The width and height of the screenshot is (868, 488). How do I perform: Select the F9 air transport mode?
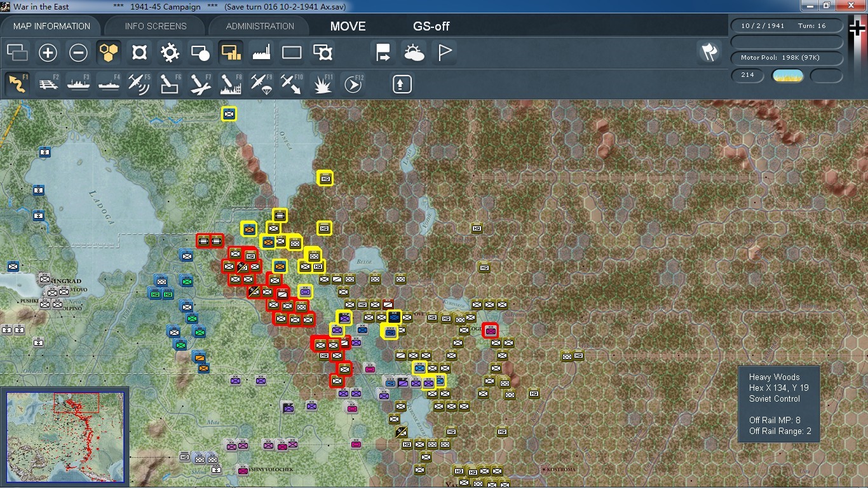tap(261, 84)
